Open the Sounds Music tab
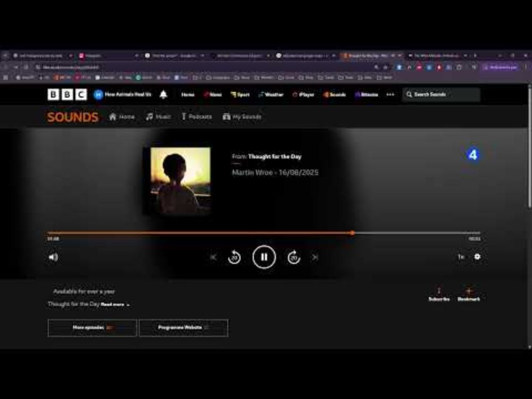Image resolution: width=532 pixels, height=399 pixels. (x=158, y=117)
